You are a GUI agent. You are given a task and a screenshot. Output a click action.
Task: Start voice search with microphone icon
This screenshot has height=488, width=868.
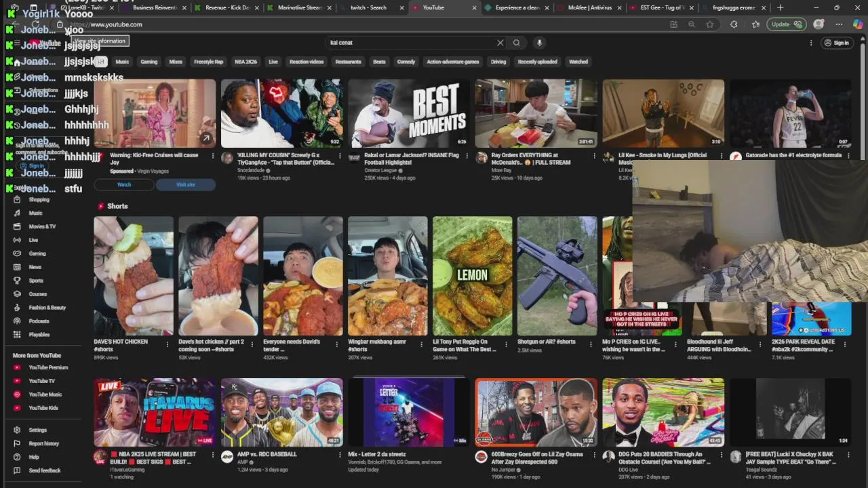tap(539, 43)
